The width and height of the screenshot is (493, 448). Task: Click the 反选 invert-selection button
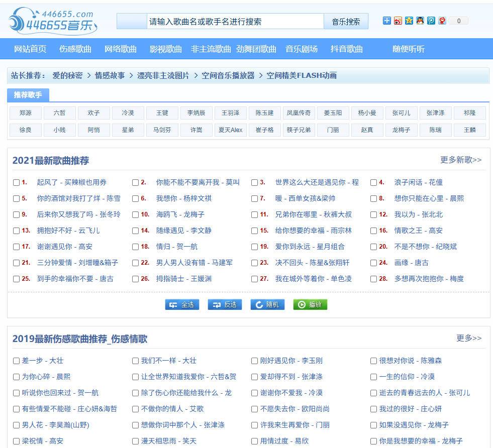pos(225,304)
